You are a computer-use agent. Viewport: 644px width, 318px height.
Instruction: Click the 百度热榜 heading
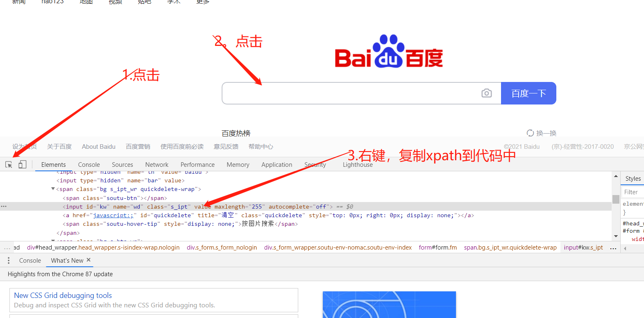tap(236, 133)
